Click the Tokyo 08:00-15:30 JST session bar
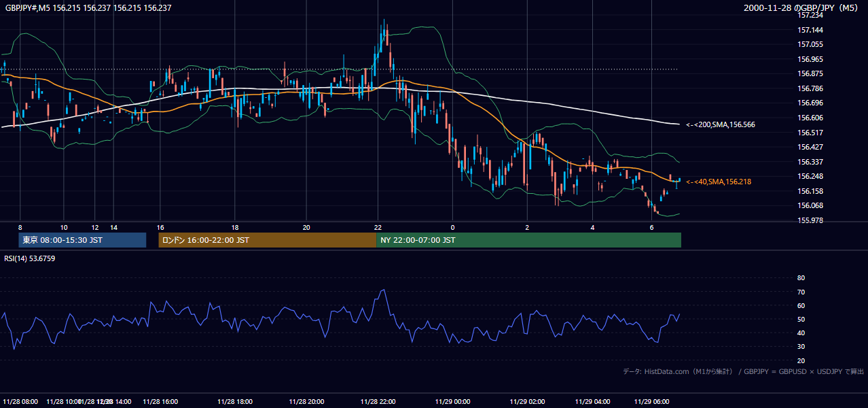This screenshot has height=408, width=868. pyautogui.click(x=82, y=240)
